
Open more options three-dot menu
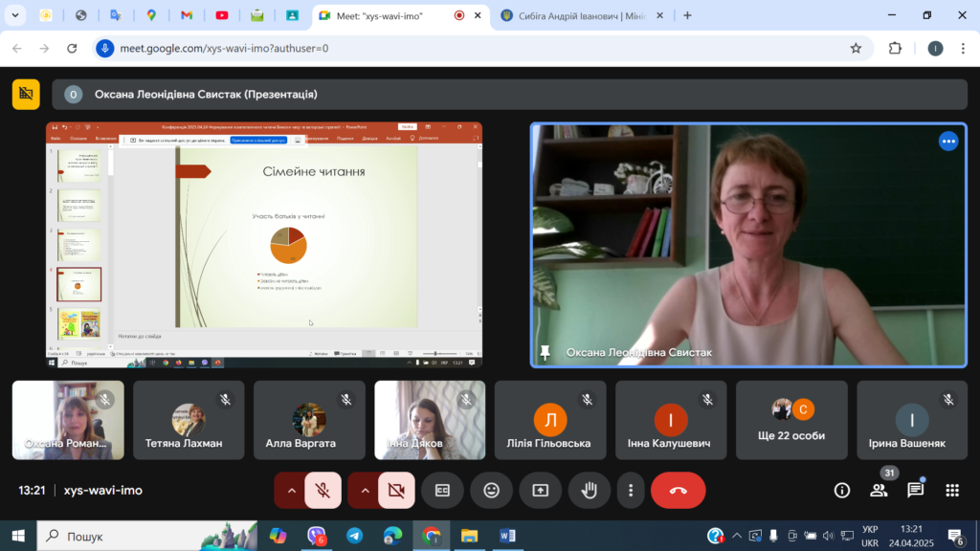pyautogui.click(x=631, y=491)
